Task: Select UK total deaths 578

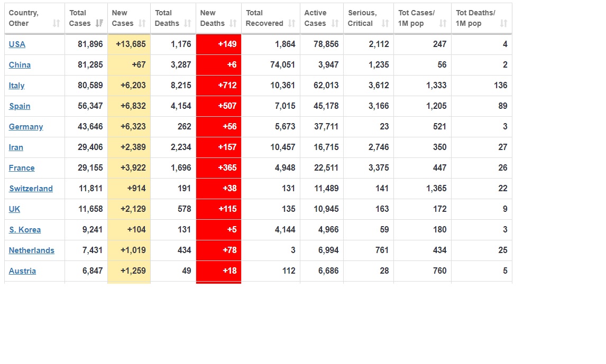Action: [185, 209]
